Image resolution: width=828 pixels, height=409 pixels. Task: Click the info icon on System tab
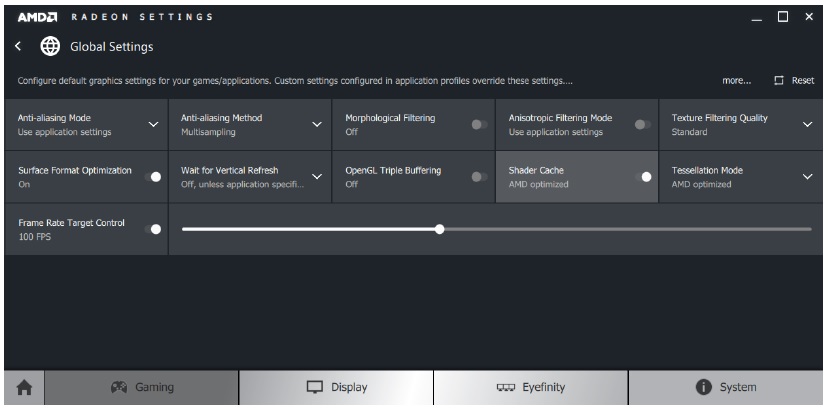click(703, 387)
